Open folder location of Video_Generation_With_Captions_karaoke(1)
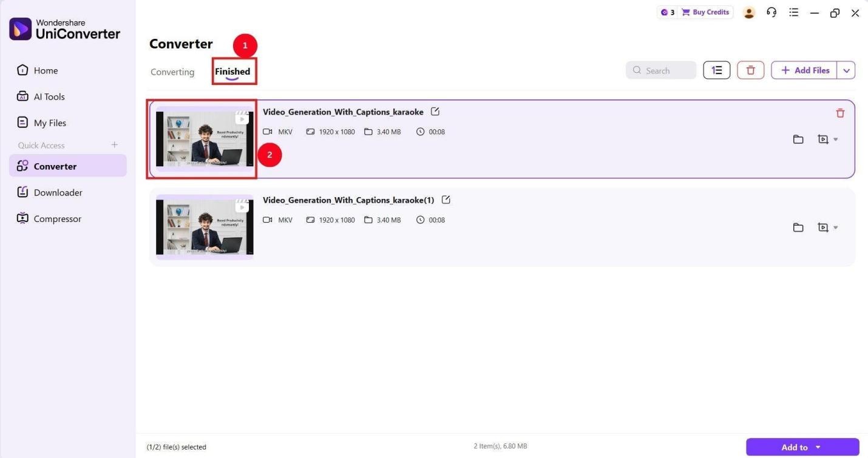Image resolution: width=868 pixels, height=458 pixels. pyautogui.click(x=798, y=227)
